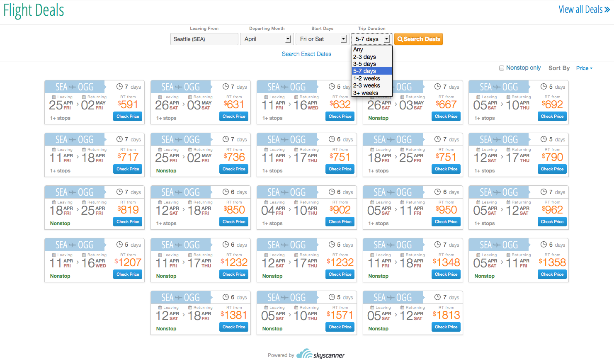Screen dimensions: 614x364
Task: Click the $1571 price text
Action: 340,315
